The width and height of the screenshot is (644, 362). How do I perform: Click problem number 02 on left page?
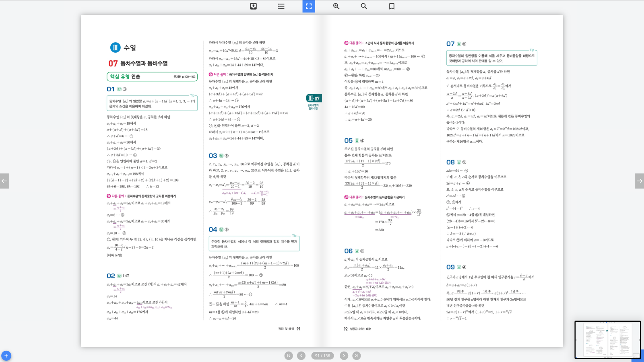[x=111, y=276]
